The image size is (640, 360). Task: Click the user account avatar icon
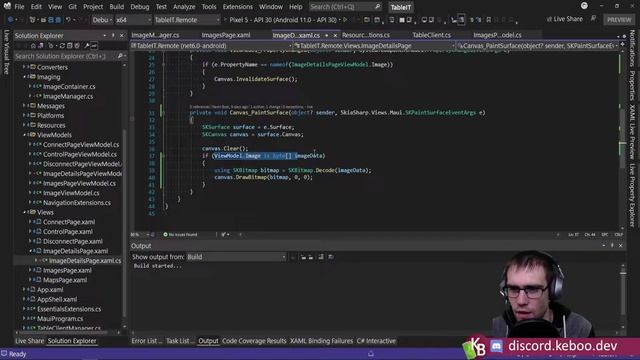click(x=584, y=6)
